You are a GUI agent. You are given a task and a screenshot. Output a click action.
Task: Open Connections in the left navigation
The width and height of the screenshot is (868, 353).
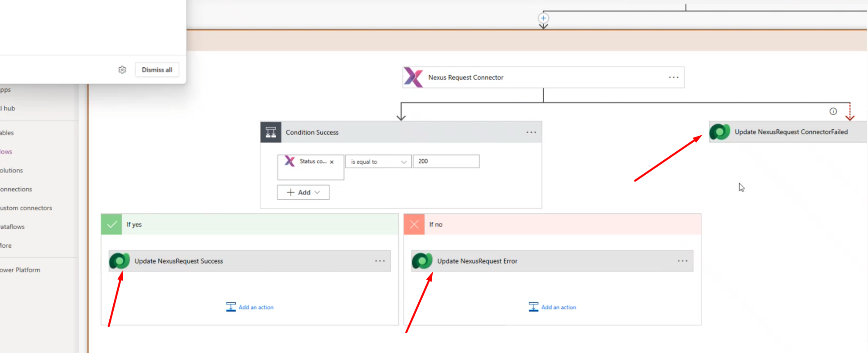pyautogui.click(x=16, y=189)
